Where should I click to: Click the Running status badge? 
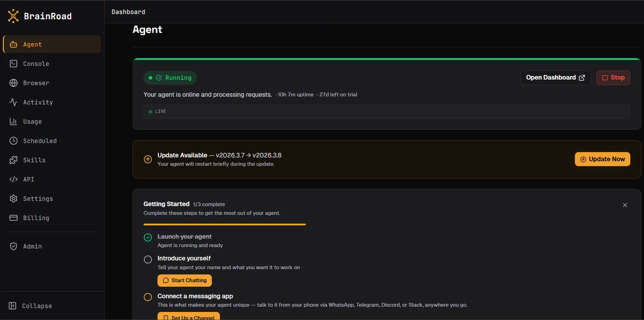[x=170, y=78]
